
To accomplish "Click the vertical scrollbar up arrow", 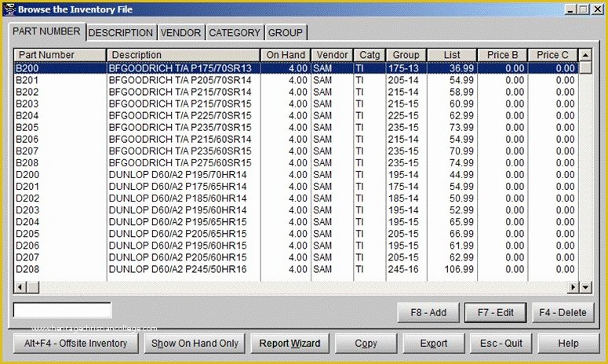I will click(585, 55).
